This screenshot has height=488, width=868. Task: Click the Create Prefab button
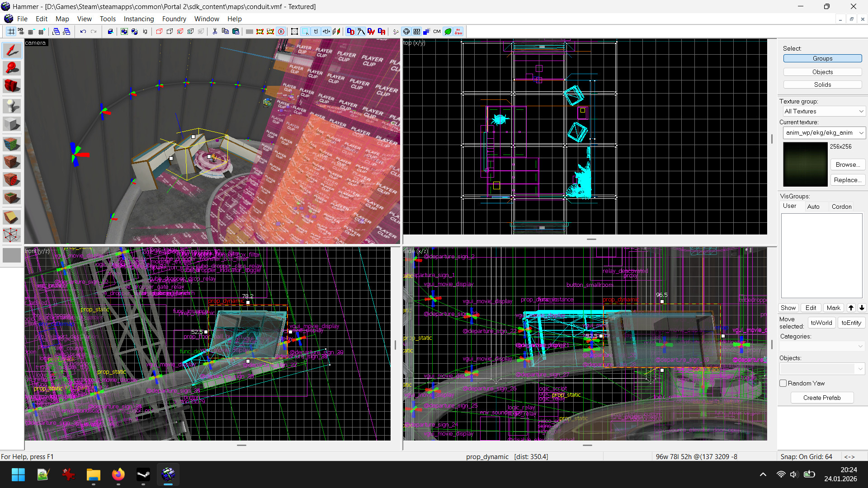[x=821, y=398]
